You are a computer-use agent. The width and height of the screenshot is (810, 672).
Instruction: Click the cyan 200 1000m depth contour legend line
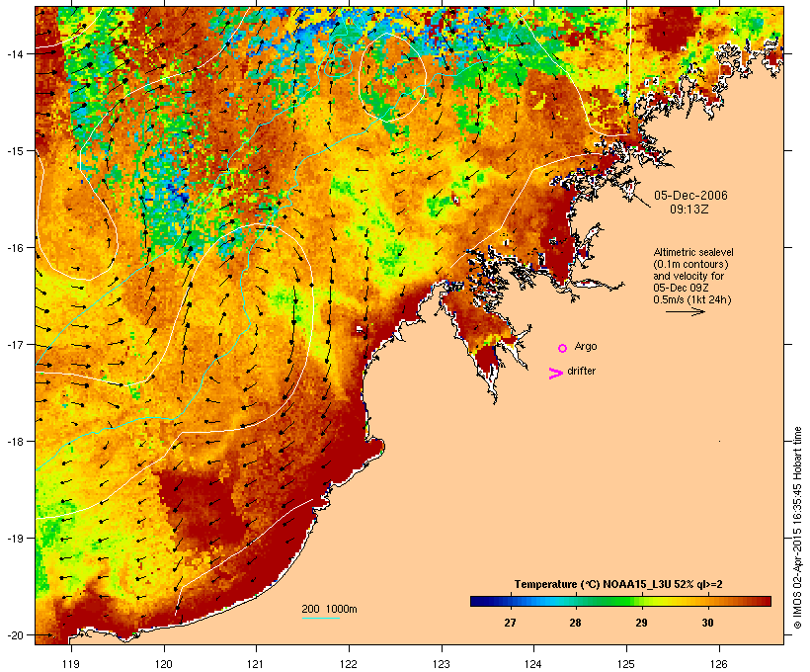pyautogui.click(x=320, y=618)
